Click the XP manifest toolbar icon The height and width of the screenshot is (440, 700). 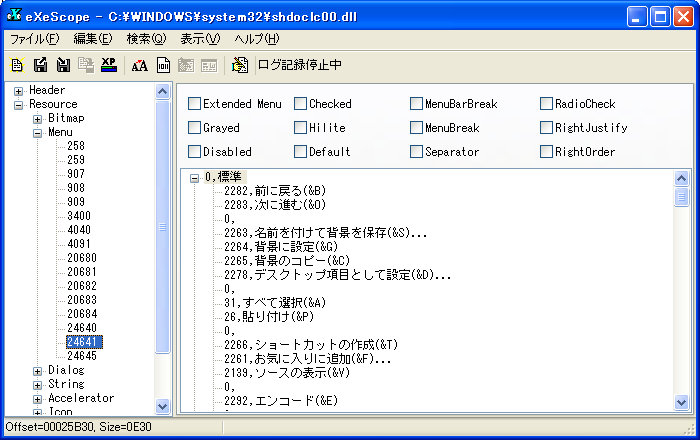click(x=109, y=65)
